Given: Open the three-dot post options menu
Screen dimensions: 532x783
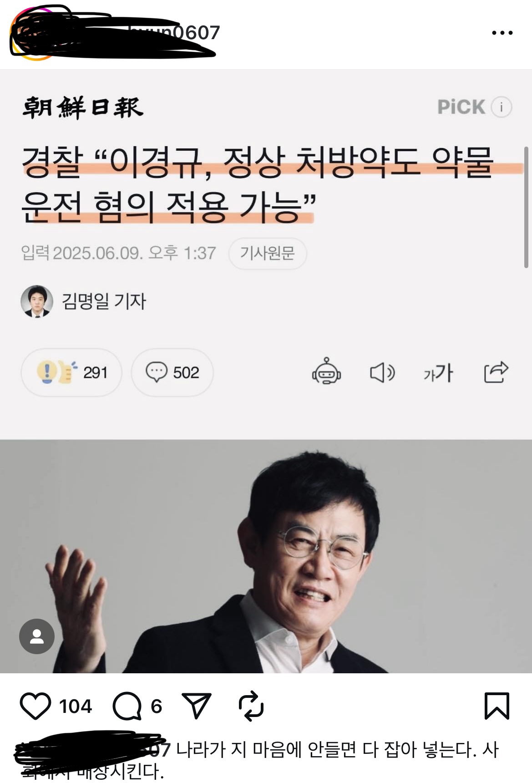Looking at the screenshot, I should click(502, 33).
